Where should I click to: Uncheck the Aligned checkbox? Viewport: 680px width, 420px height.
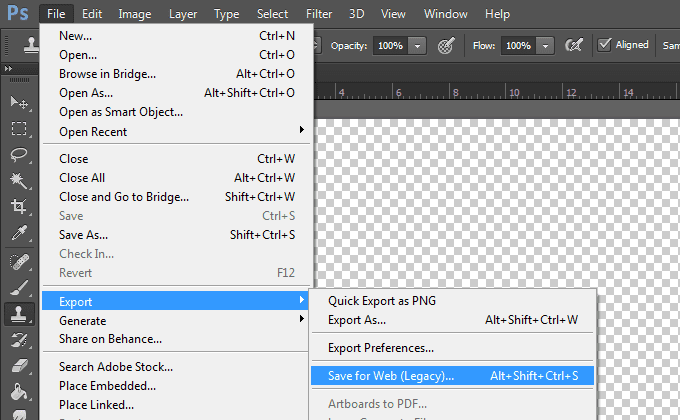604,45
